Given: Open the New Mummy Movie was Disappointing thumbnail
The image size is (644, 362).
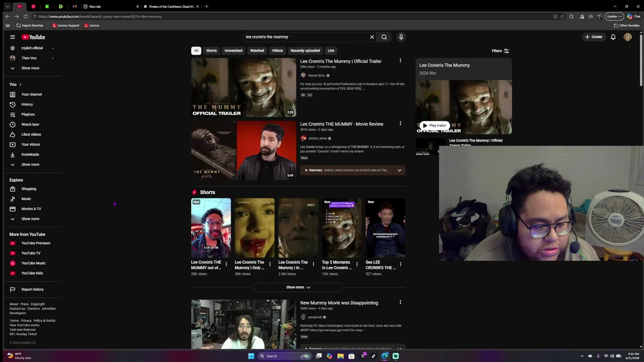Looking at the screenshot, I should click(x=244, y=324).
